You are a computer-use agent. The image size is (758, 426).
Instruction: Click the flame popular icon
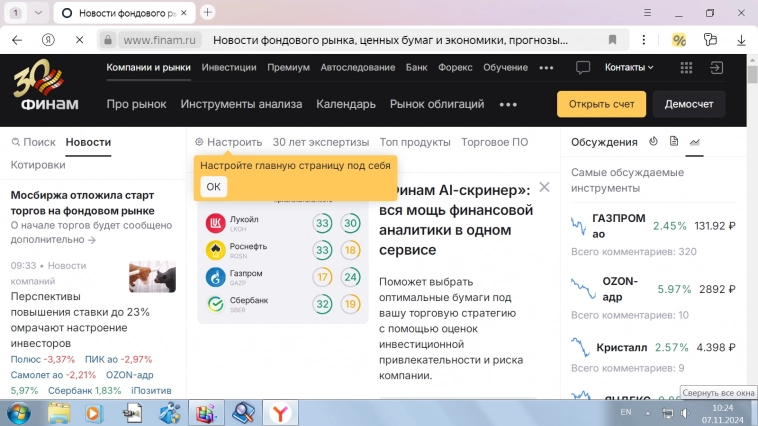(653, 141)
